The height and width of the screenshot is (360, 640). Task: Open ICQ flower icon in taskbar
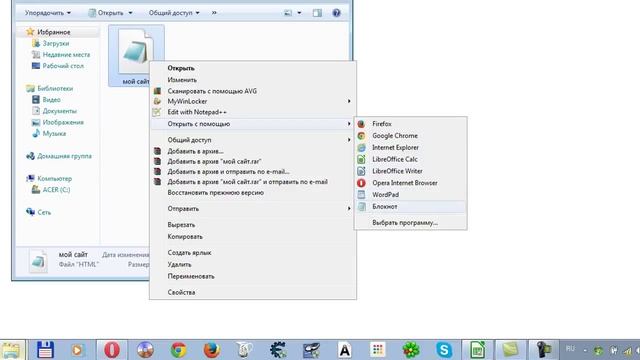[411, 350]
